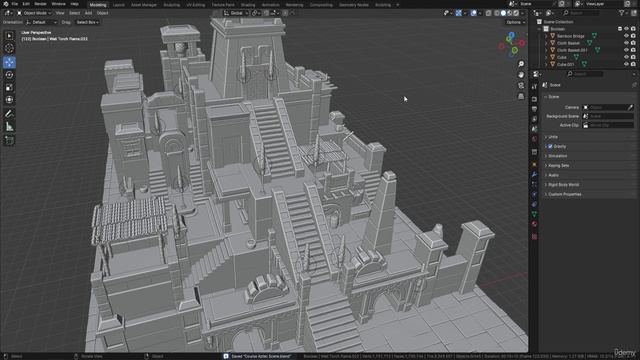Activate the Scale tool
Image resolution: width=640 pixels, height=360 pixels.
click(9, 87)
